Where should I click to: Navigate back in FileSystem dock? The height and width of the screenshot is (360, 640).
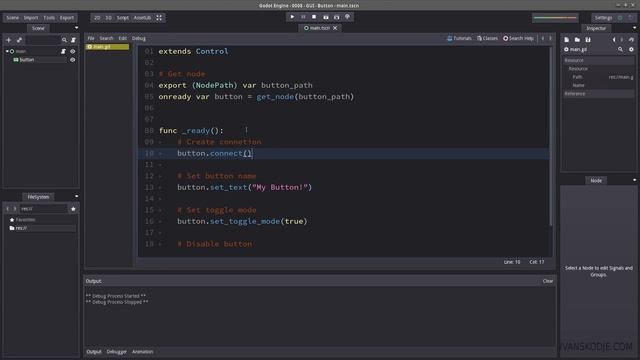[x=7, y=209]
